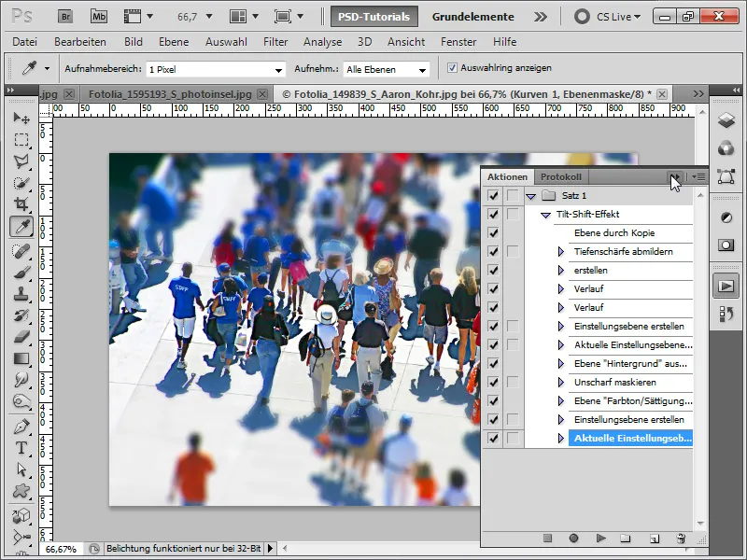The image size is (747, 560).
Task: Toggle Auswahlring anzeigen checkbox
Action: pyautogui.click(x=452, y=67)
